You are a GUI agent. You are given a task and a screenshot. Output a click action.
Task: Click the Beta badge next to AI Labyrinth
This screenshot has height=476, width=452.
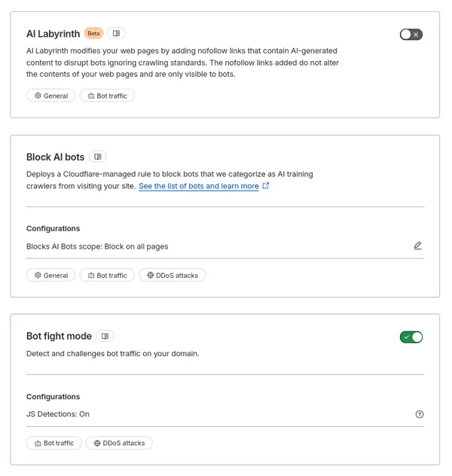[93, 33]
